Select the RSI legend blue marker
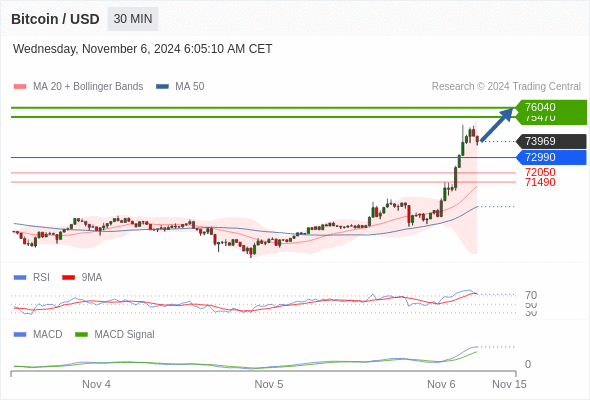 (x=20, y=278)
